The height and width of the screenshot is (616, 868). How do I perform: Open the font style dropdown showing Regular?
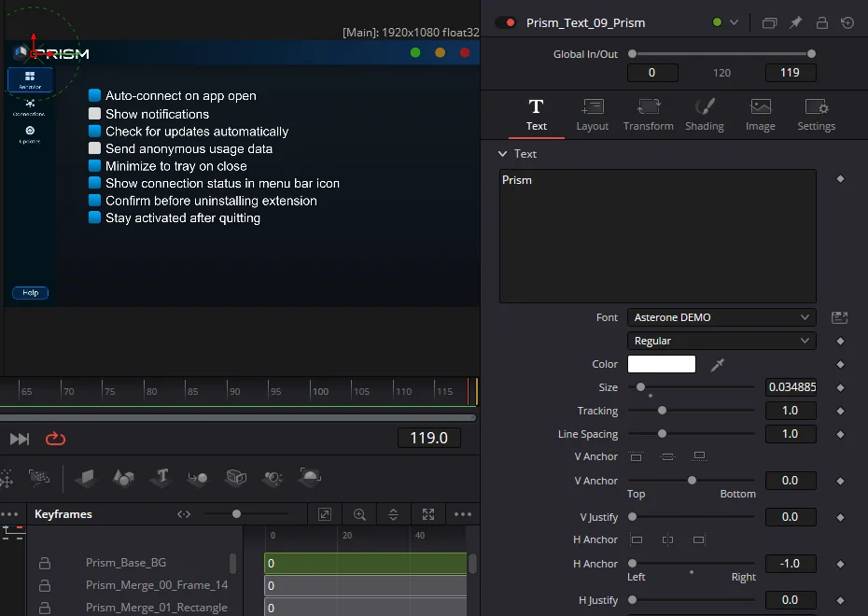point(721,341)
